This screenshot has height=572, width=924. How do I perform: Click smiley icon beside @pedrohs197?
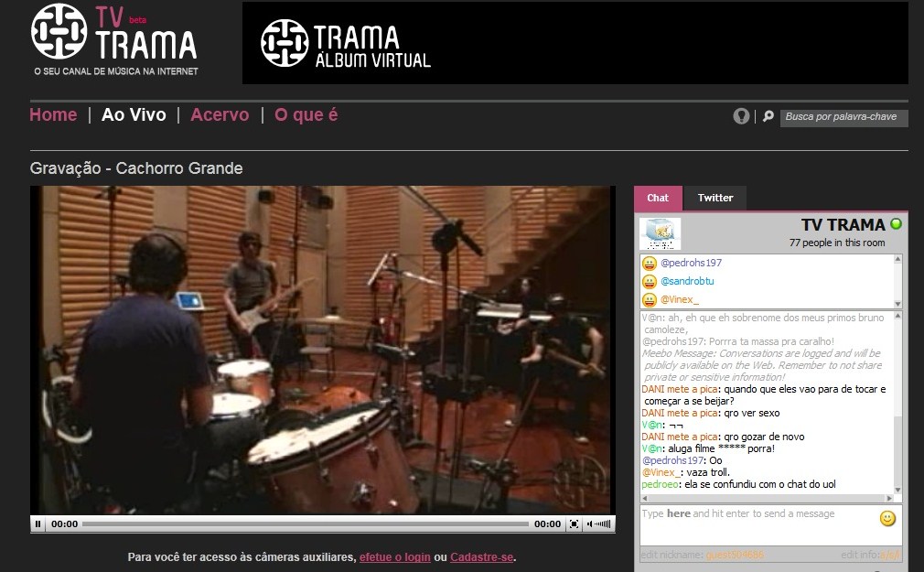coord(650,264)
